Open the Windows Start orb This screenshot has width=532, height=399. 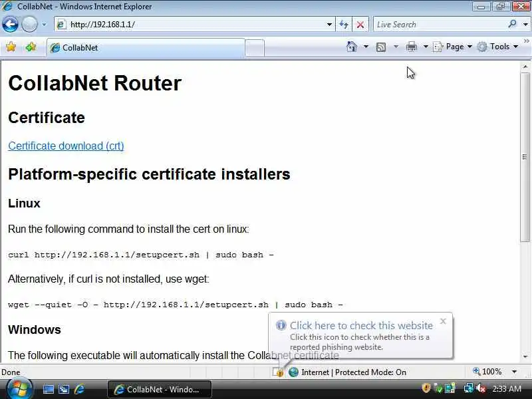[20, 389]
